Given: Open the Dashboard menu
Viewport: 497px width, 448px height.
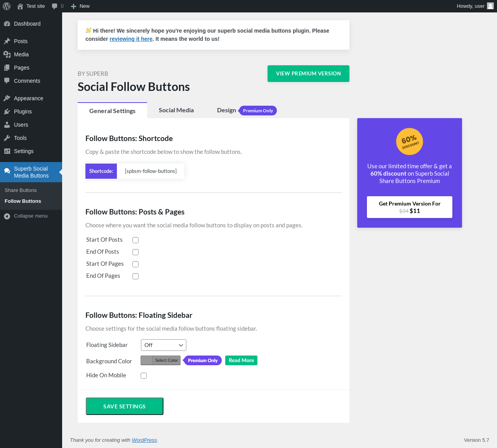Looking at the screenshot, I should 31,24.
